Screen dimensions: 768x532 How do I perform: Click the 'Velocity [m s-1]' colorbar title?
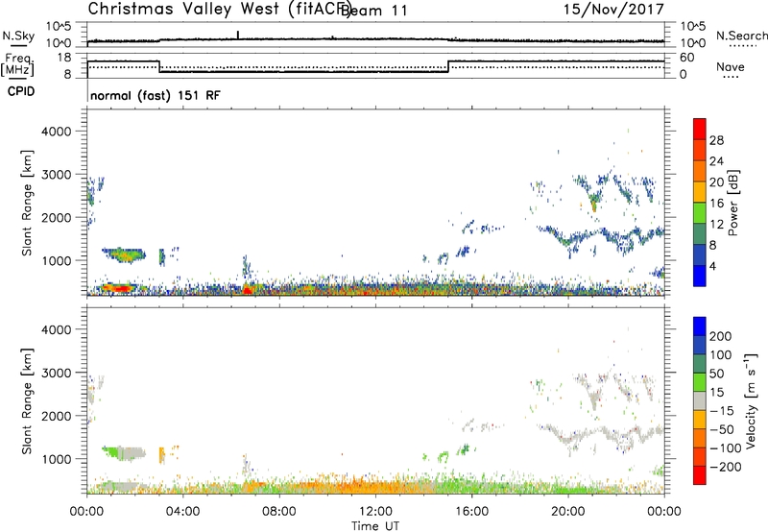click(x=751, y=400)
